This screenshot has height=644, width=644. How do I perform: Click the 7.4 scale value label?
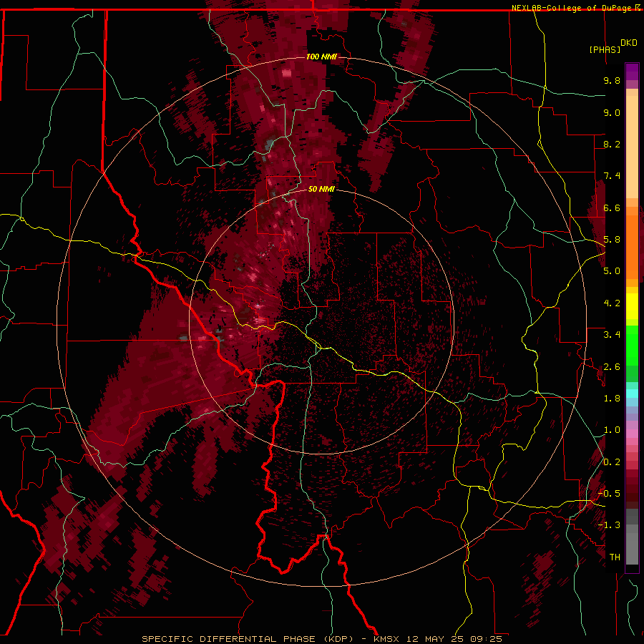(612, 176)
